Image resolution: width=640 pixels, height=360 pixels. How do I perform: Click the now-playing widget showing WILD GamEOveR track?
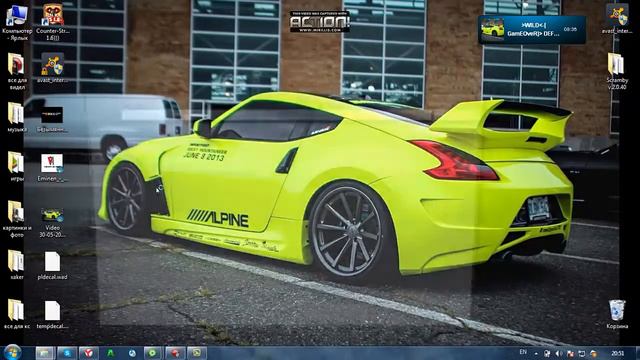tap(532, 30)
